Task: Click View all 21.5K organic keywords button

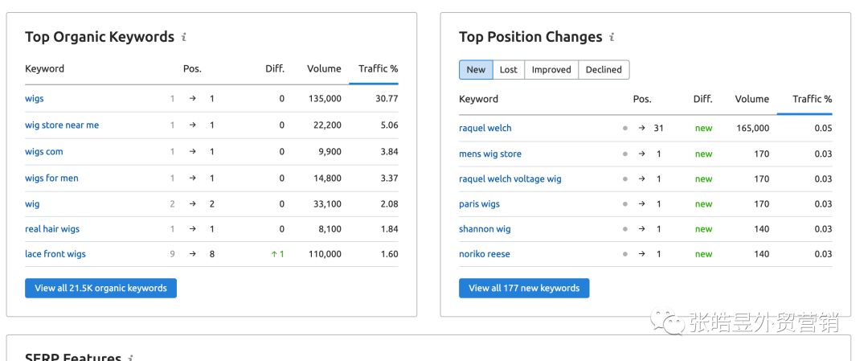Action: [x=100, y=288]
